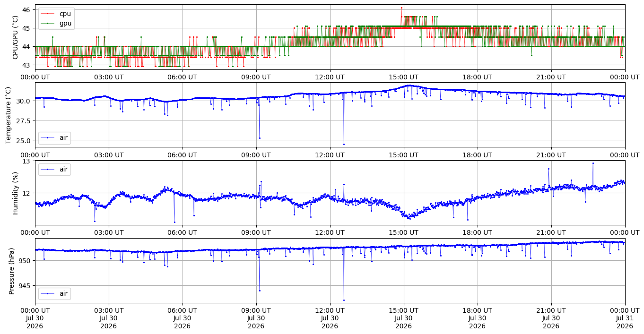
Task: Click the cpu spike point above 46 degrees
Action: pos(401,8)
